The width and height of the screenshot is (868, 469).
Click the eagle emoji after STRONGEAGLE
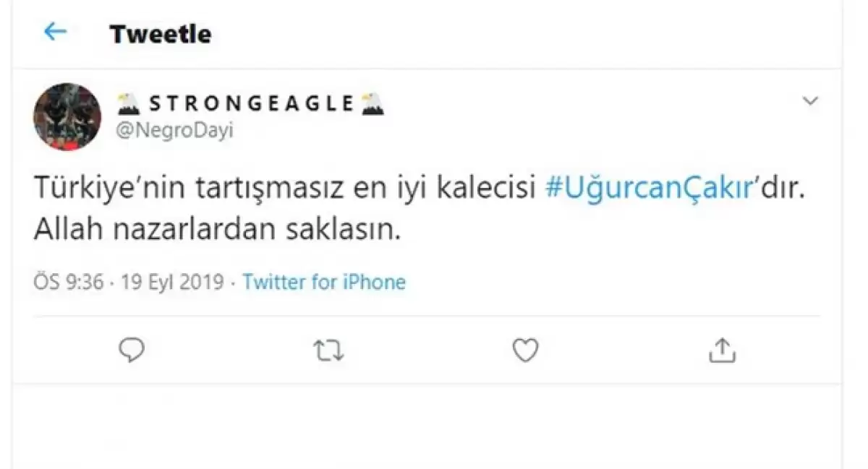pos(373,104)
